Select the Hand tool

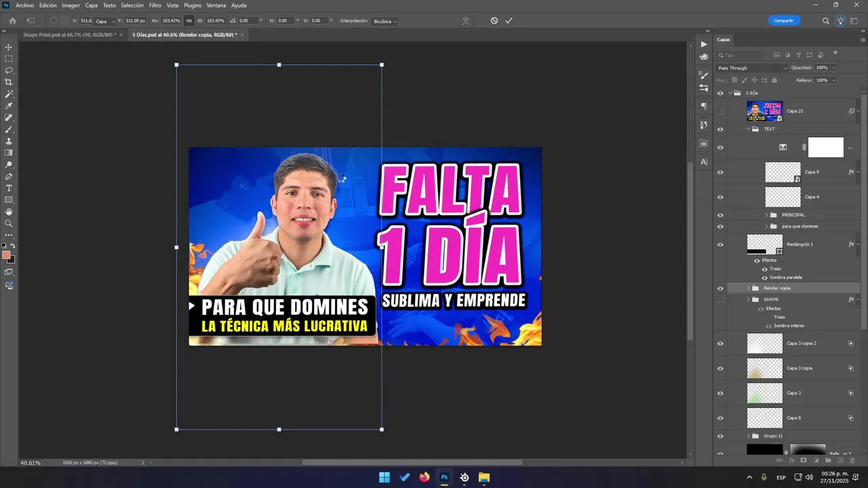pyautogui.click(x=9, y=211)
